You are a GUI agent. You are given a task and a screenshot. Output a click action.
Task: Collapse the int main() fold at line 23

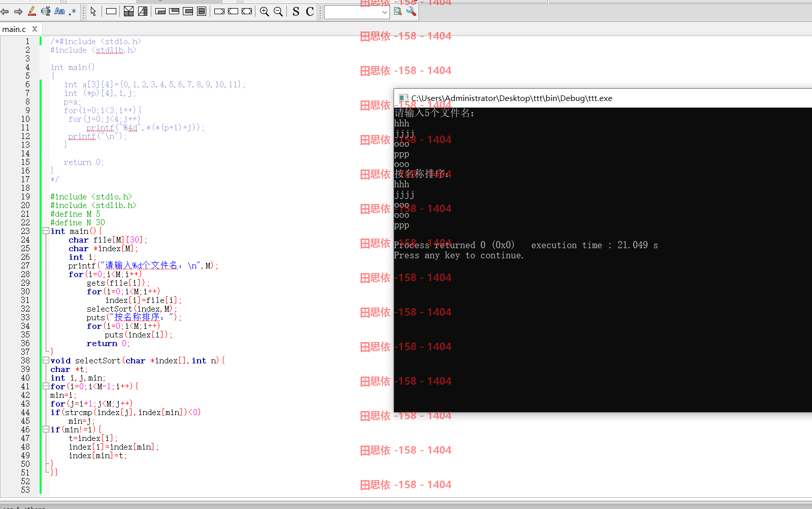click(x=46, y=231)
